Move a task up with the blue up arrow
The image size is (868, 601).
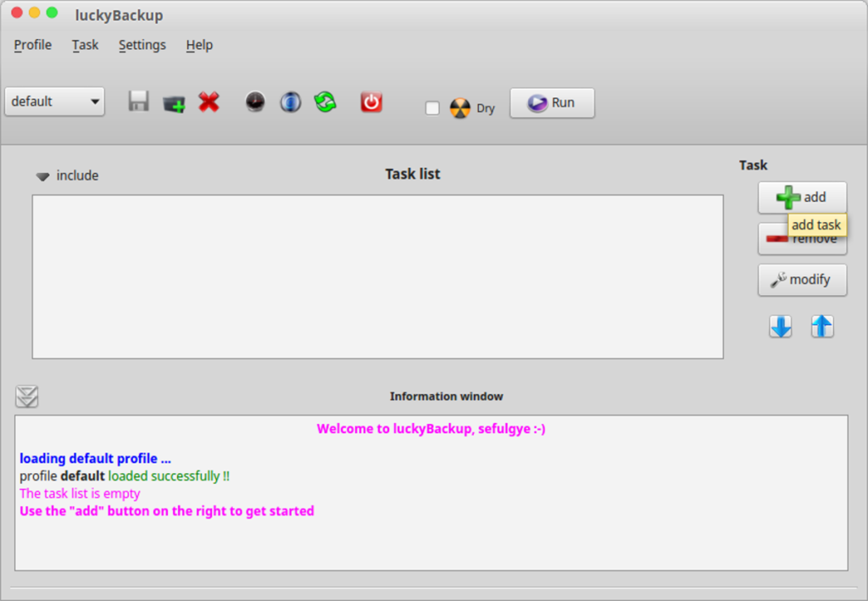pos(821,326)
